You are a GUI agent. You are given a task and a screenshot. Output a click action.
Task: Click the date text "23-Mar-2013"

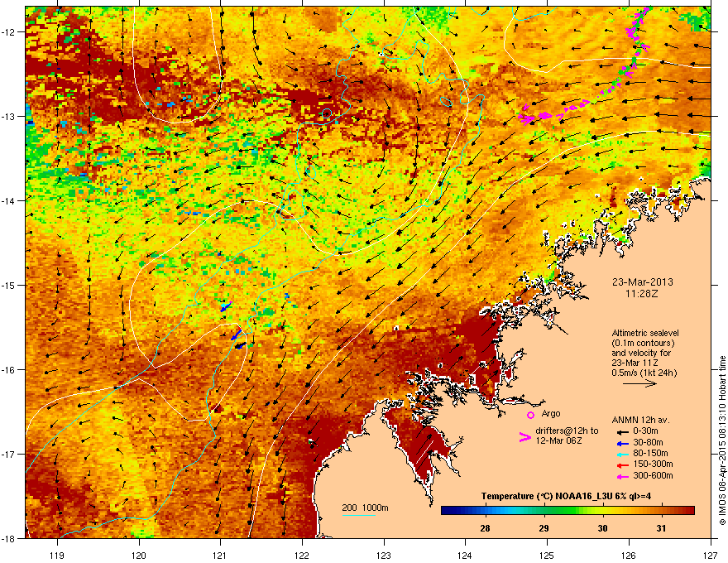tap(643, 282)
